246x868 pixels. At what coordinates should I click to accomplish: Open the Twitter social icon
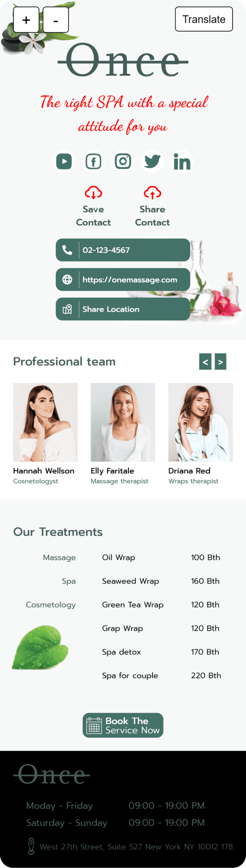coord(153,161)
